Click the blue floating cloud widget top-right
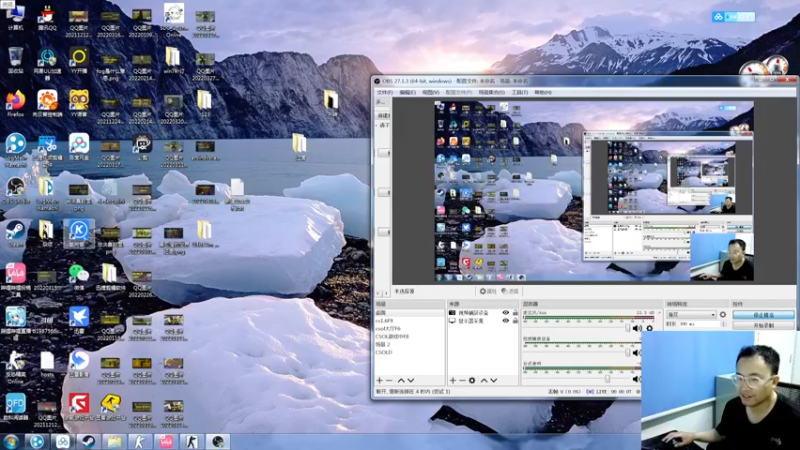 point(733,17)
